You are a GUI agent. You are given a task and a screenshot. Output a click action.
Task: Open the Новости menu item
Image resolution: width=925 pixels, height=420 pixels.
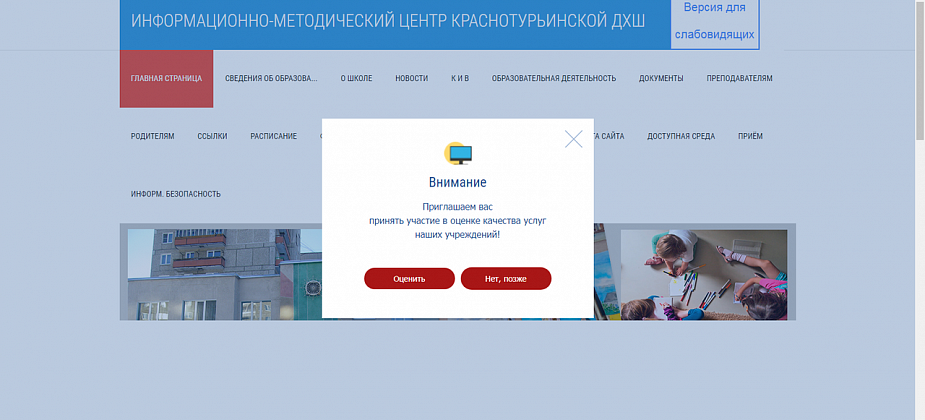pyautogui.click(x=412, y=78)
